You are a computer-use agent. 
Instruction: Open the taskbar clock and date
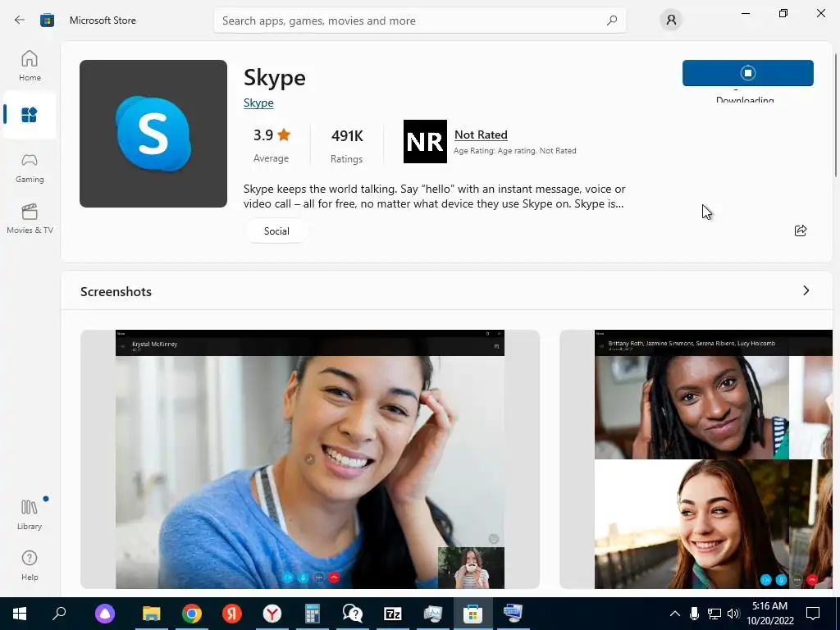pyautogui.click(x=769, y=614)
